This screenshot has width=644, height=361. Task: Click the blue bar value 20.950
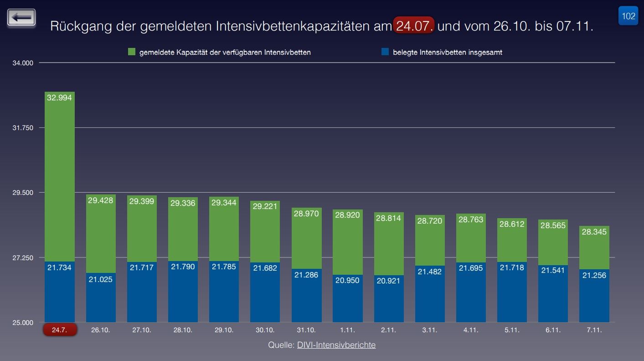coord(347,280)
